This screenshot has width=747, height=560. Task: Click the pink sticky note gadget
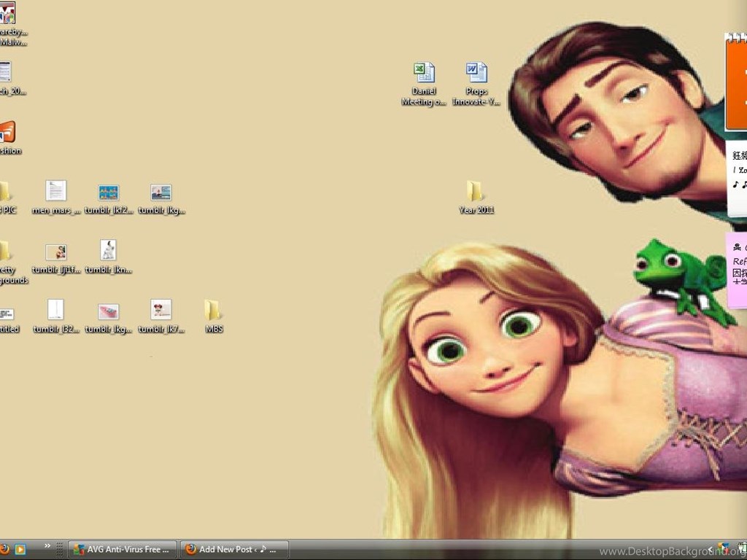coord(737,271)
